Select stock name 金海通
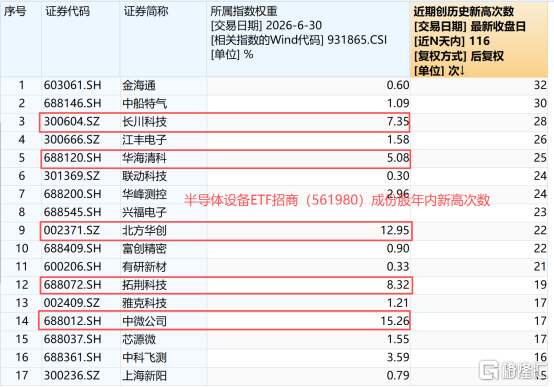The width and height of the screenshot is (554, 387). pyautogui.click(x=139, y=86)
